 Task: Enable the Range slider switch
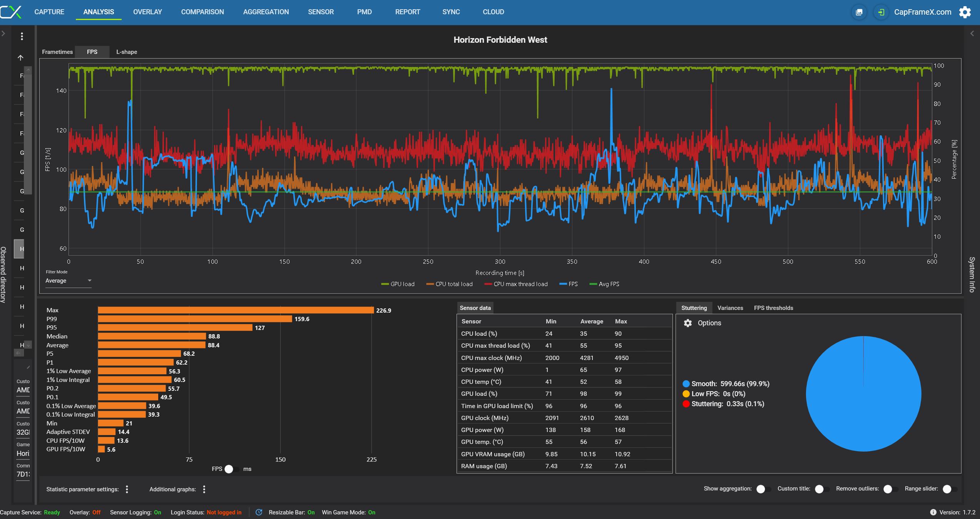949,489
